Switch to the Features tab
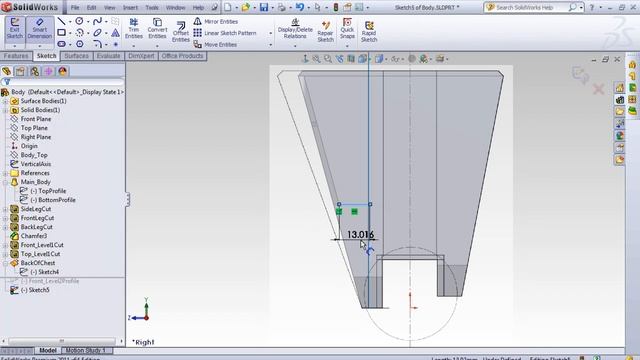The width and height of the screenshot is (640, 360). click(x=16, y=56)
